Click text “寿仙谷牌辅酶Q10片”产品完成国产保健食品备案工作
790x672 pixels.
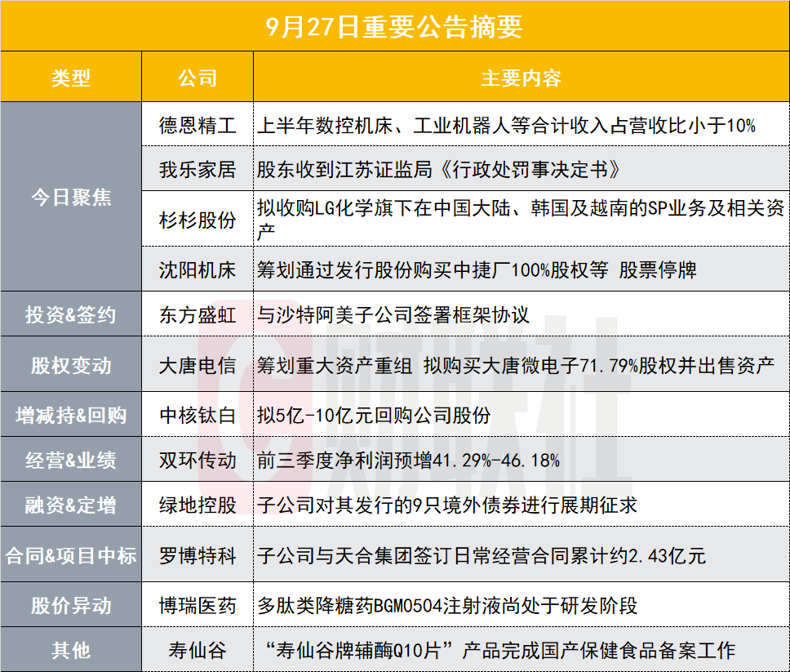click(501, 650)
